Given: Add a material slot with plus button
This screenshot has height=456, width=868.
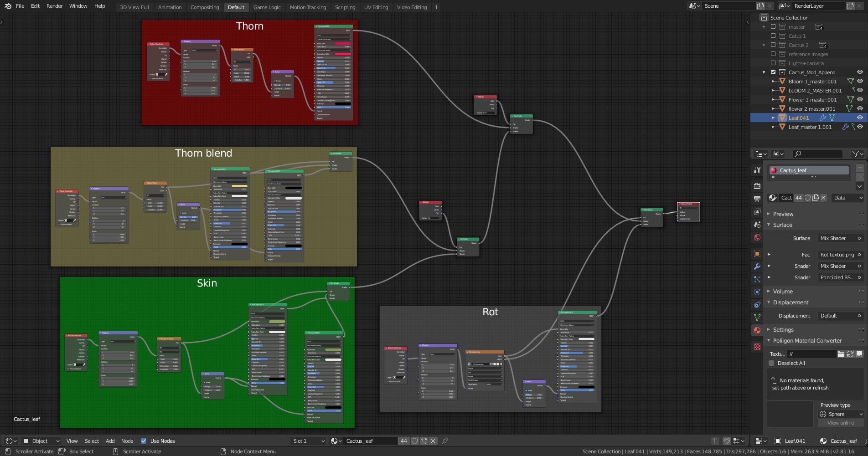Looking at the screenshot, I should click(x=859, y=168).
